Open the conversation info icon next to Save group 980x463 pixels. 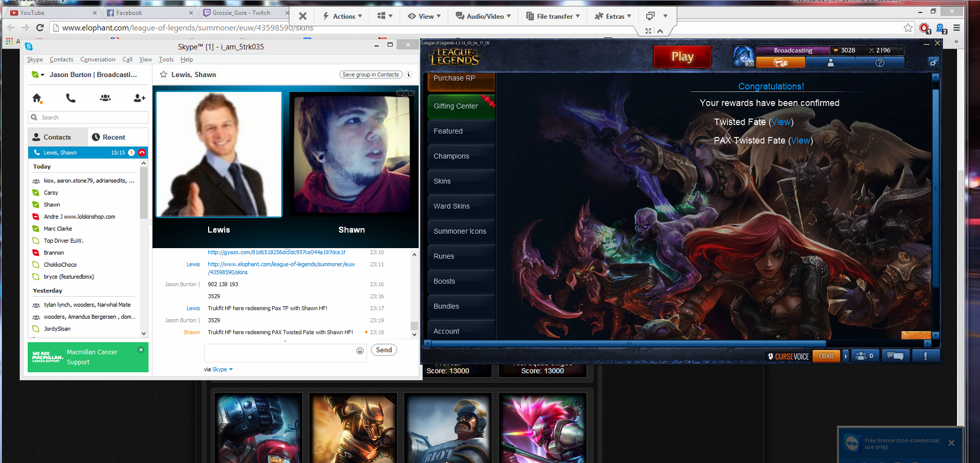coord(409,74)
